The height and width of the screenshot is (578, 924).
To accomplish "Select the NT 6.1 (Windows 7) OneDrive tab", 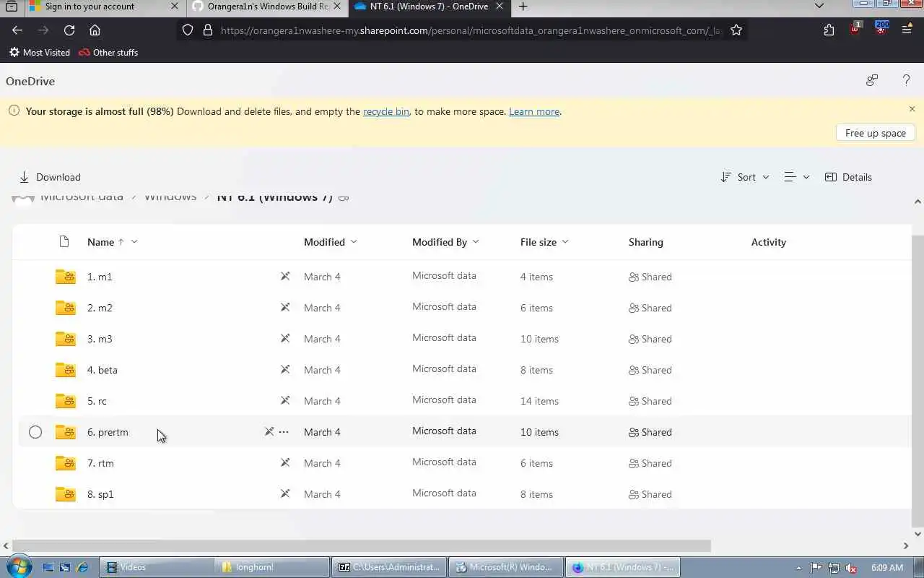I will coord(429,7).
